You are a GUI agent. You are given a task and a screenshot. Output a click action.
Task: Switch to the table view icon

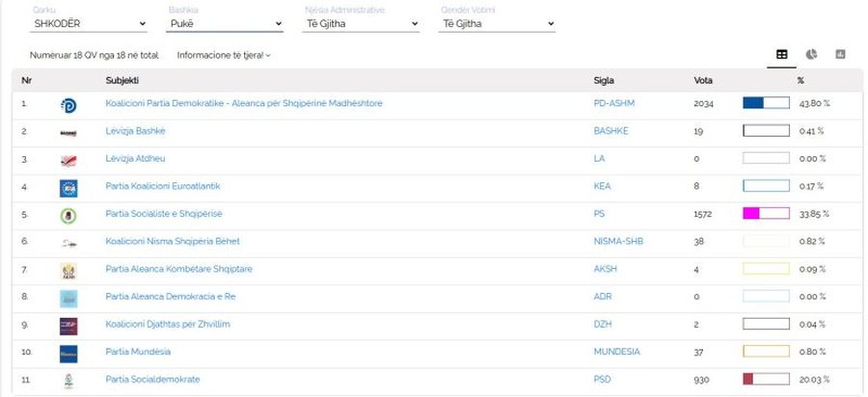click(x=781, y=55)
